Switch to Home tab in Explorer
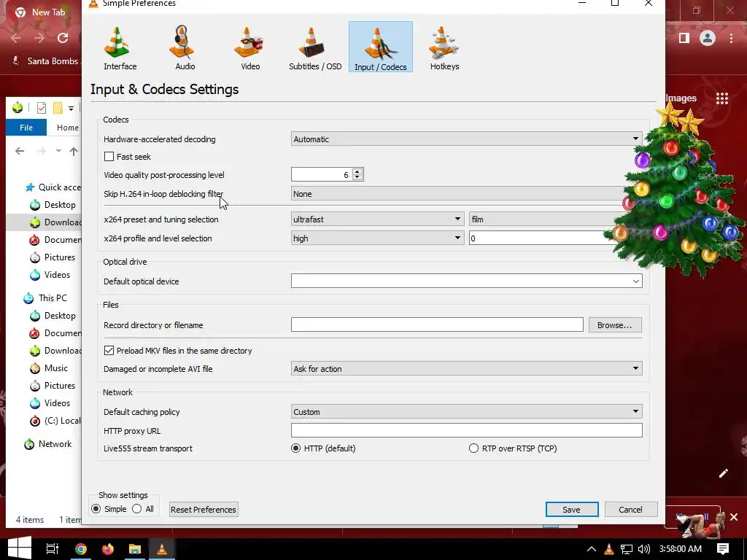This screenshot has height=560, width=747. (x=67, y=128)
